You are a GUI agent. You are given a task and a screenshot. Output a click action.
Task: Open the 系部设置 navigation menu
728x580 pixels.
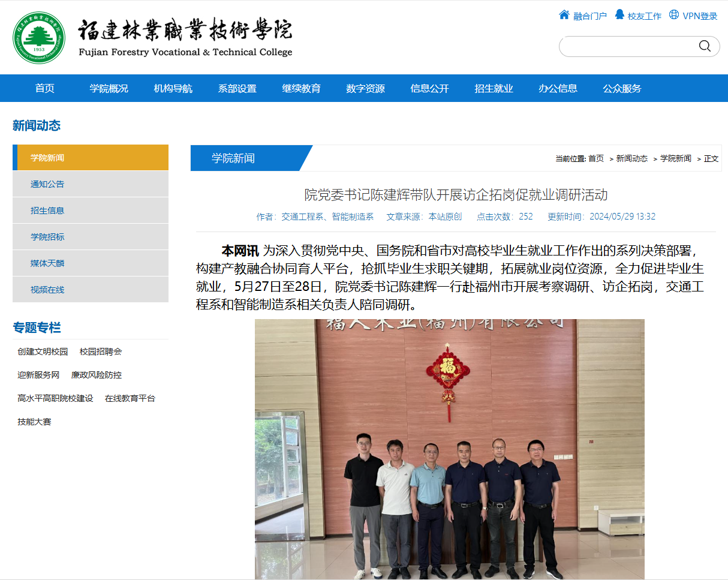pos(237,88)
